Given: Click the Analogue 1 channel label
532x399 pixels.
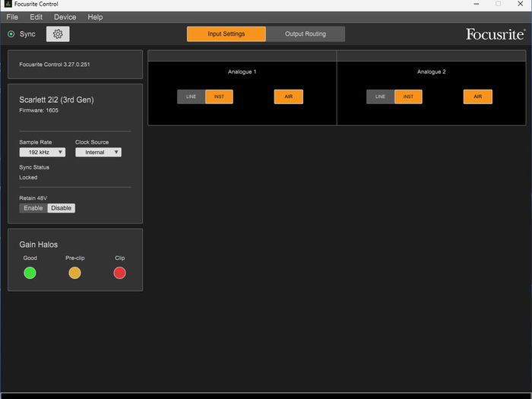Looking at the screenshot, I should [x=242, y=71].
